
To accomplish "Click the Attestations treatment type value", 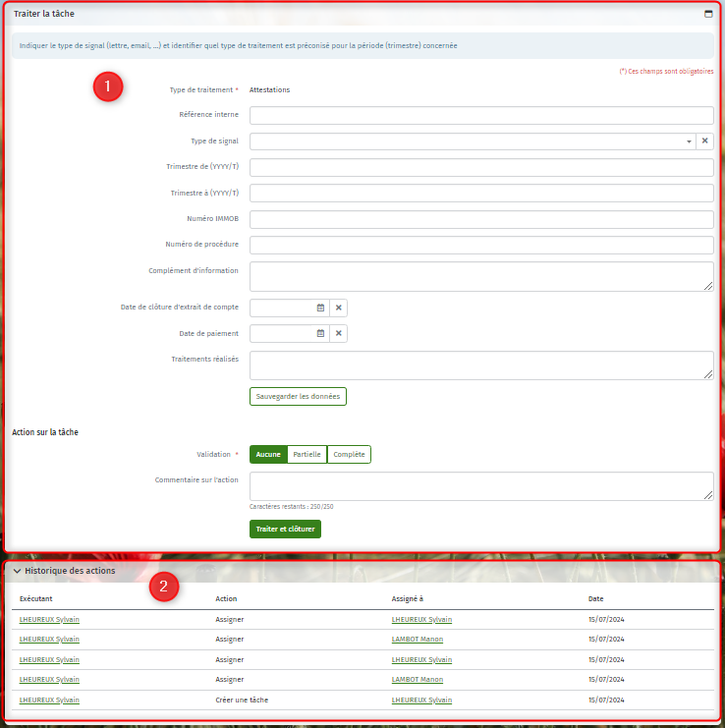I will click(270, 90).
